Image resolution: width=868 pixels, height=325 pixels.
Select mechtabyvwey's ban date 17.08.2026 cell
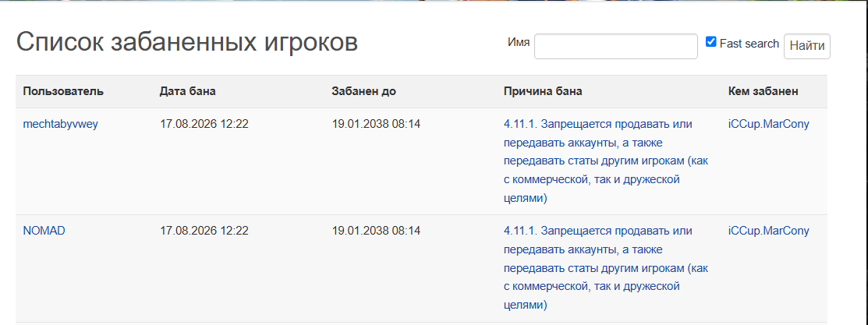tap(204, 124)
